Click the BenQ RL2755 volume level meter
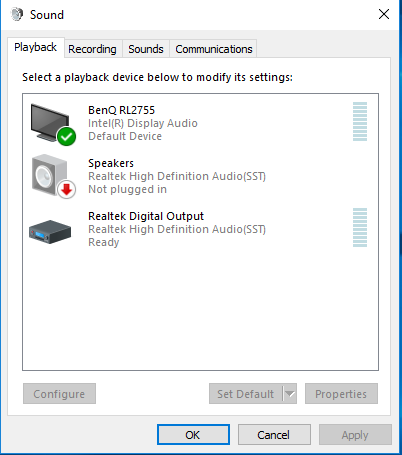The image size is (402, 455). 360,122
